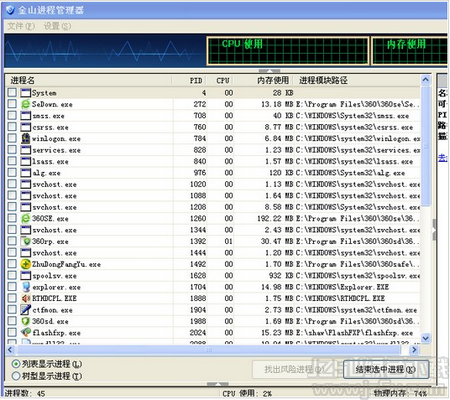This screenshot has height=400, width=450.
Task: Select the svchost.exe row with PID 1344
Action: 213,230
